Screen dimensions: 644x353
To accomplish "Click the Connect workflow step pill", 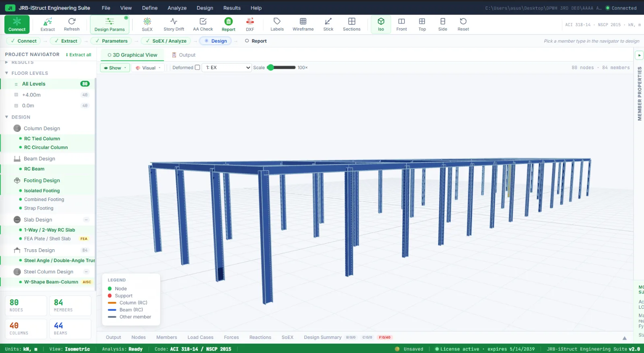I will pos(23,41).
